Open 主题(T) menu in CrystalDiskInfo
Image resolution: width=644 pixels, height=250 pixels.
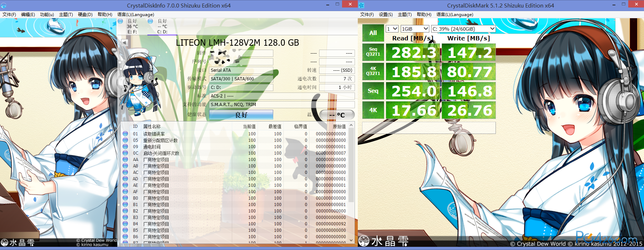[x=66, y=15]
